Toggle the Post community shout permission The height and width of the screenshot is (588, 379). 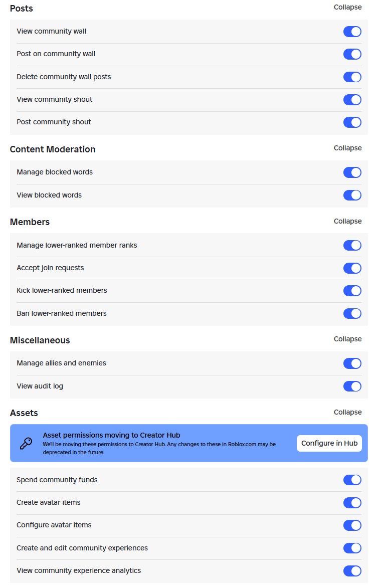[352, 122]
